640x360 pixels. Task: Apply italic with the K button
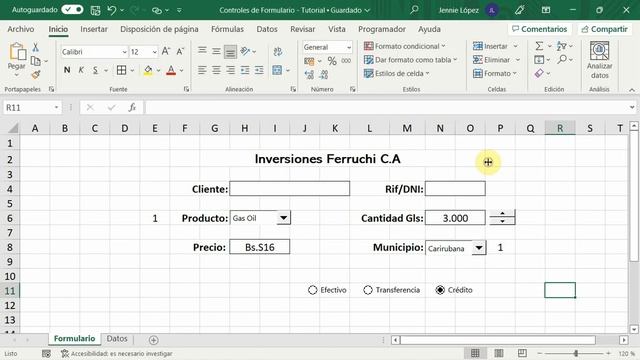(81, 70)
